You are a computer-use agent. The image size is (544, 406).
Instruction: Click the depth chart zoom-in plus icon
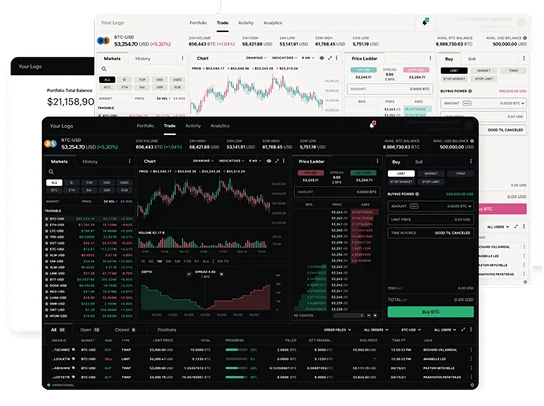(221, 274)
